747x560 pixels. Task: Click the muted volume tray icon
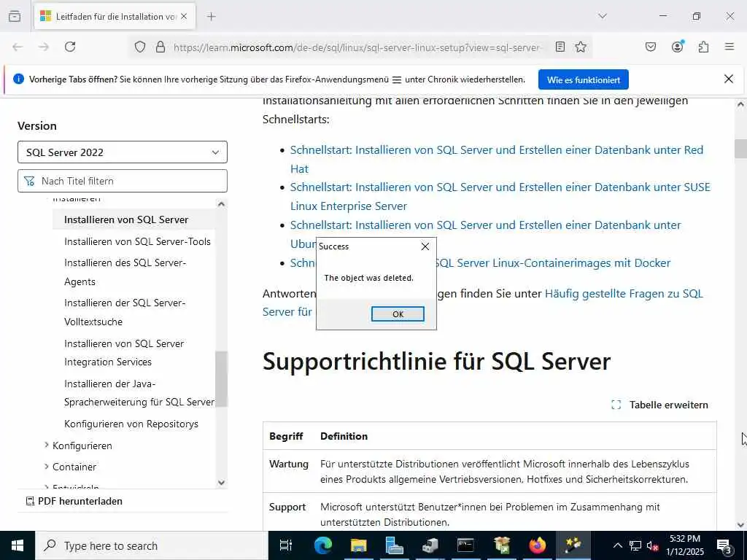click(653, 545)
